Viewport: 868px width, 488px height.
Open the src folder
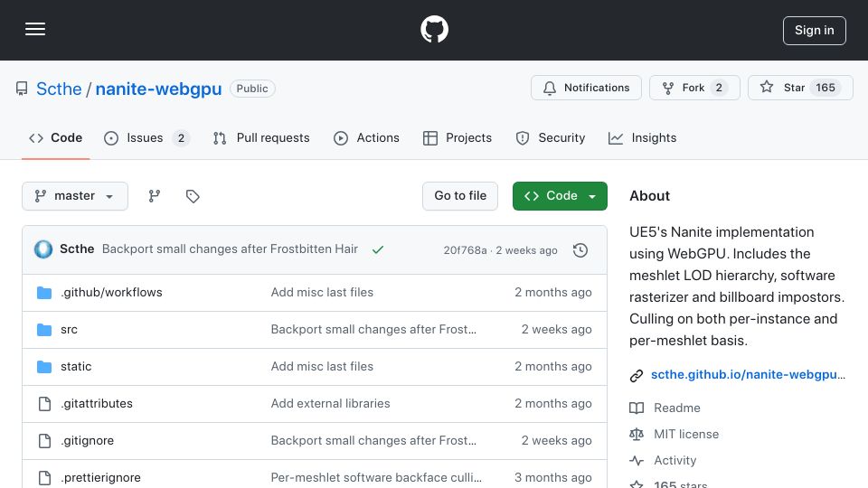coord(69,329)
